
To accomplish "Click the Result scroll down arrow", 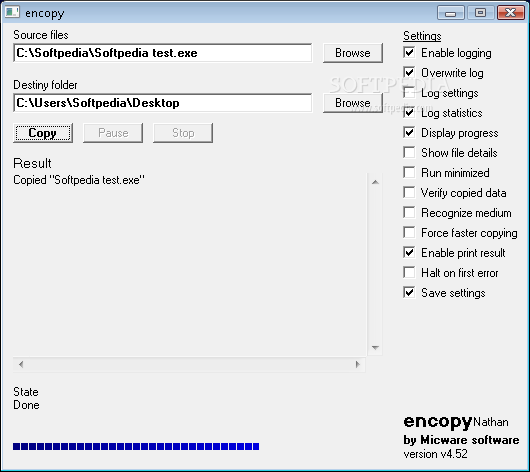I will pyautogui.click(x=375, y=347).
